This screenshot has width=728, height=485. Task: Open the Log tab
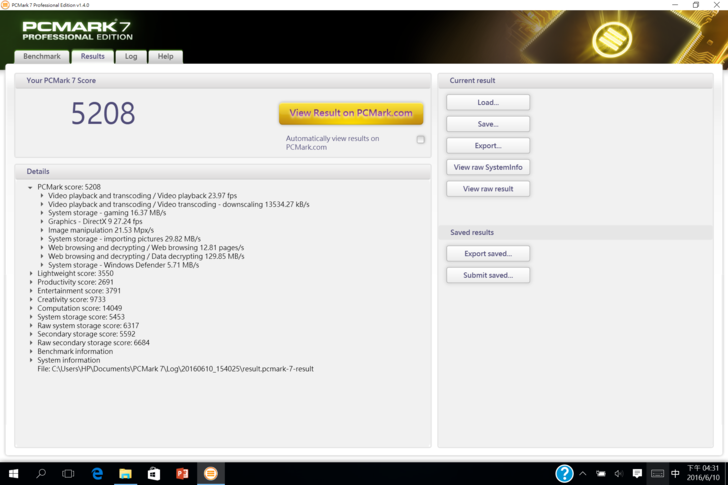click(x=131, y=57)
